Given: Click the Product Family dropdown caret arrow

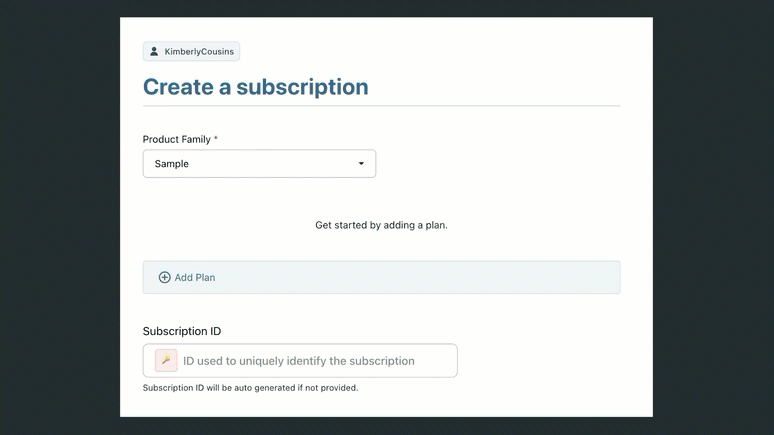Looking at the screenshot, I should click(361, 164).
